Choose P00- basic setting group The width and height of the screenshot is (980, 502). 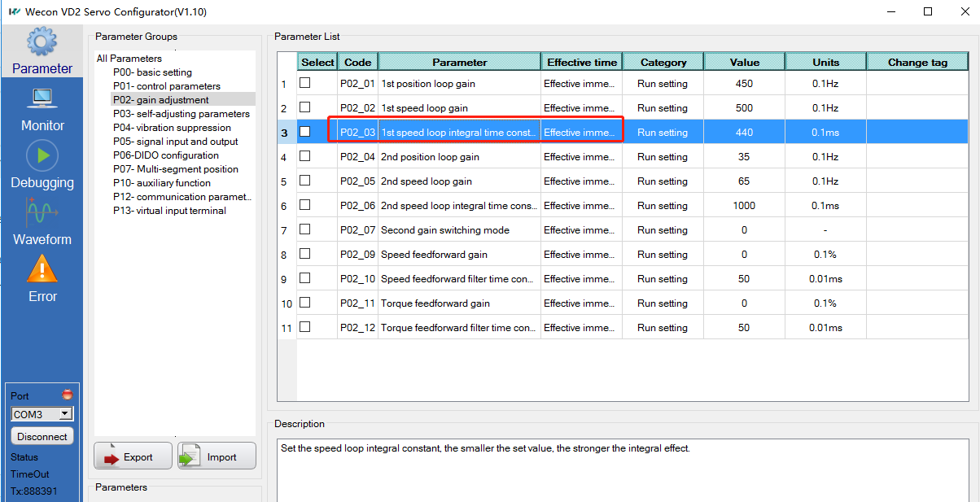click(x=152, y=72)
